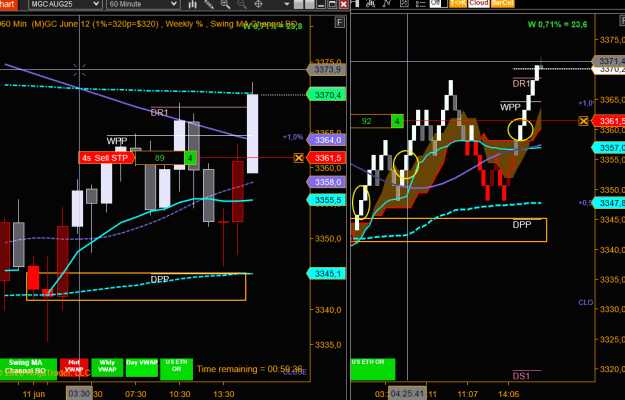Toggle the Cloud button
Image resolution: width=625 pixels, height=400 pixels.
pos(478,3)
